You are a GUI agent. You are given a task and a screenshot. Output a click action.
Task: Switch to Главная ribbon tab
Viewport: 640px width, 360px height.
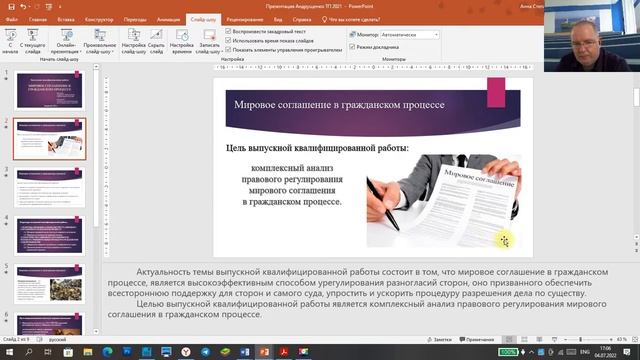38,19
